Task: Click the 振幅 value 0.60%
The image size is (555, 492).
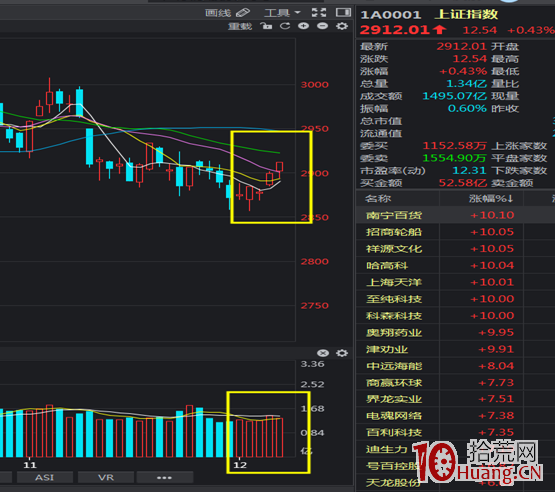Action: pyautogui.click(x=468, y=108)
